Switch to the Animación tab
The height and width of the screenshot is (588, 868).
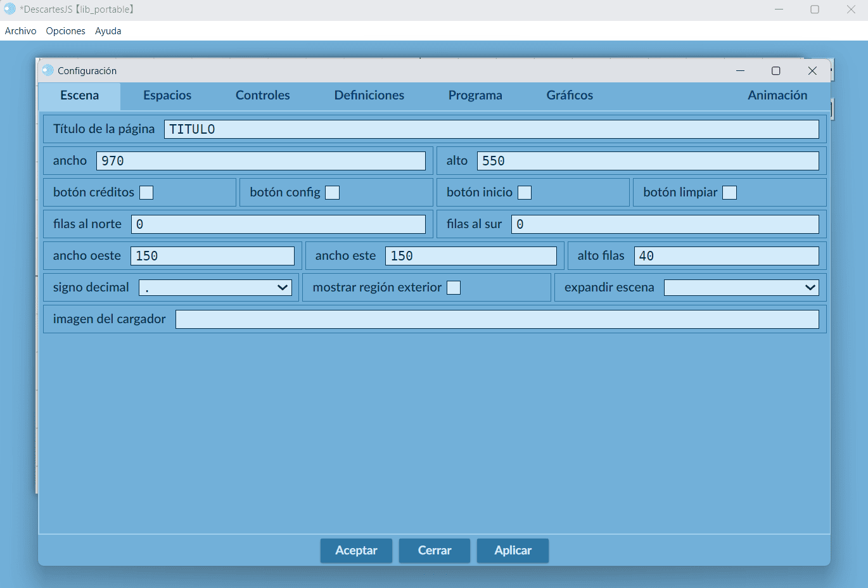[x=777, y=96]
